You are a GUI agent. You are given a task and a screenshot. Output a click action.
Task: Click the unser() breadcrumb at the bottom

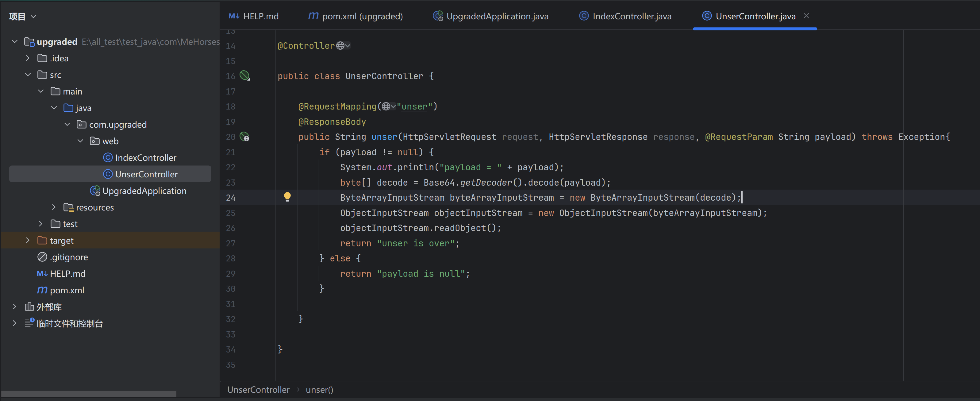319,390
